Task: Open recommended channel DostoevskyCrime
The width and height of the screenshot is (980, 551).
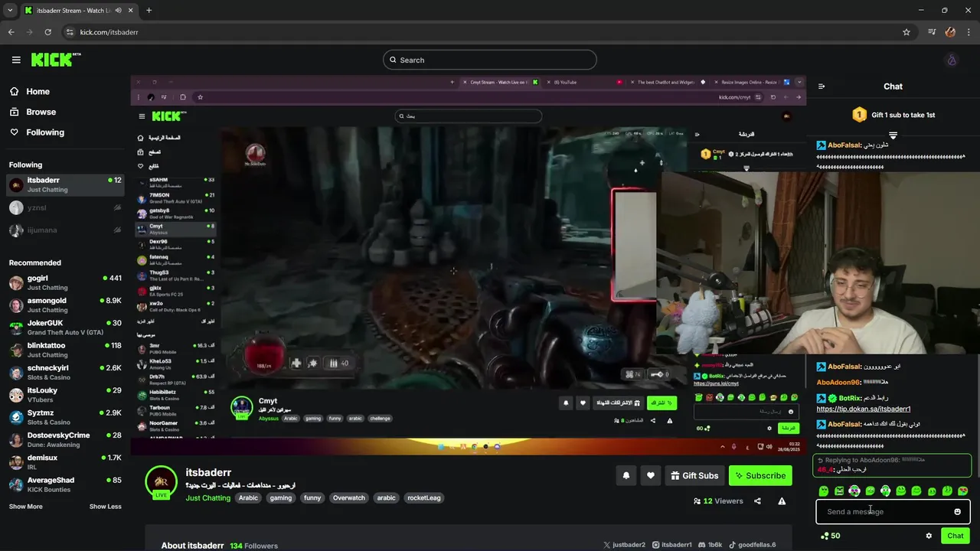Action: pos(64,439)
